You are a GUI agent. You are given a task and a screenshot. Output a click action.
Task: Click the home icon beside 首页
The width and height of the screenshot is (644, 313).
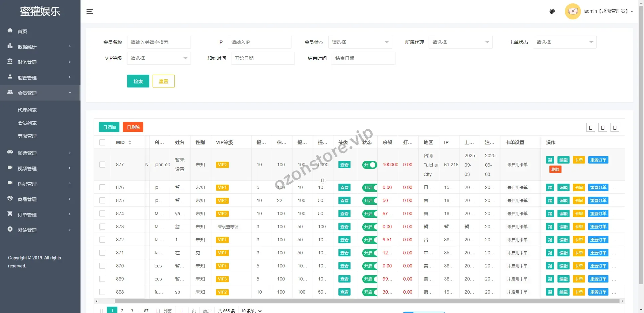point(10,30)
